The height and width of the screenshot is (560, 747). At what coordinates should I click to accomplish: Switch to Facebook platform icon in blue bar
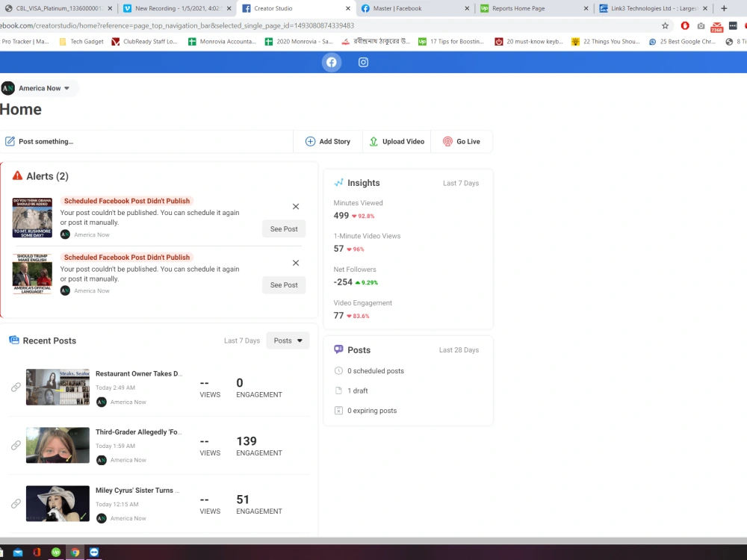(331, 63)
